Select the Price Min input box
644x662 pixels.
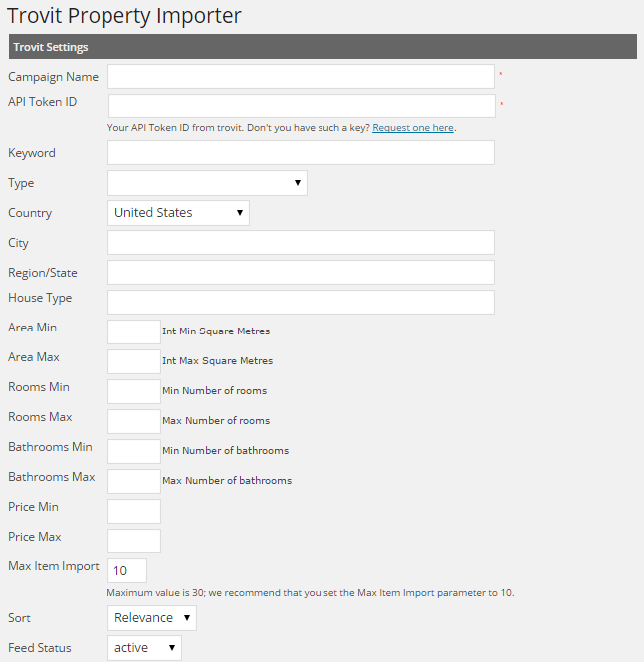coord(134,512)
